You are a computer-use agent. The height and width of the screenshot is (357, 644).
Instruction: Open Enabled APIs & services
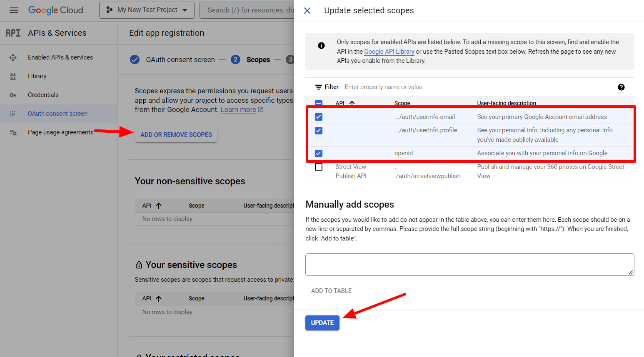point(60,57)
